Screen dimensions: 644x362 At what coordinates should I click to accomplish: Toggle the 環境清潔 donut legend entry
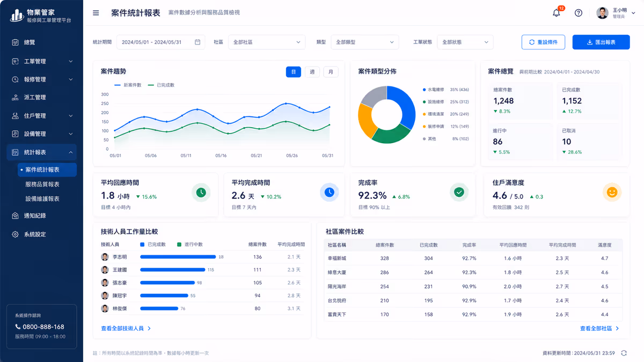click(446, 114)
